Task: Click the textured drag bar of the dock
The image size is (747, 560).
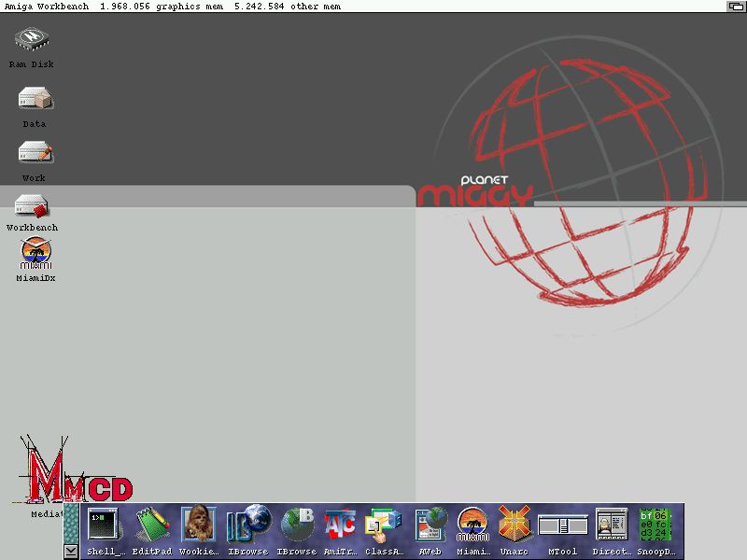Action: point(71,524)
